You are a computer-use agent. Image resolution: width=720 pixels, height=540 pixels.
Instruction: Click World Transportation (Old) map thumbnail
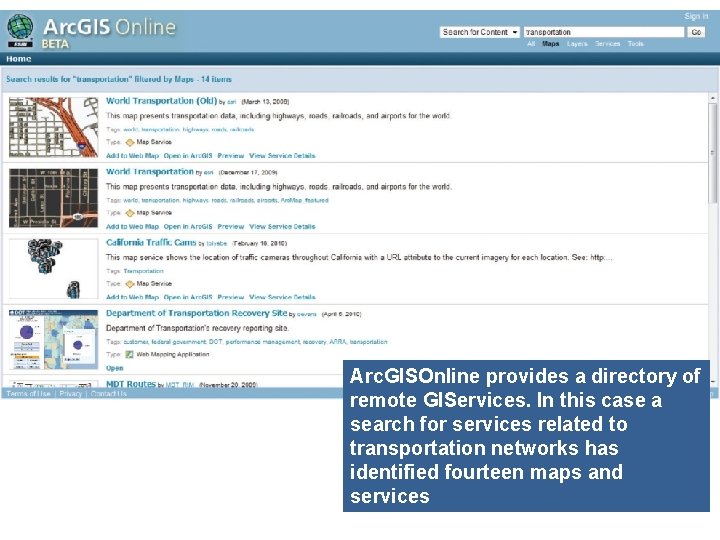click(x=53, y=127)
